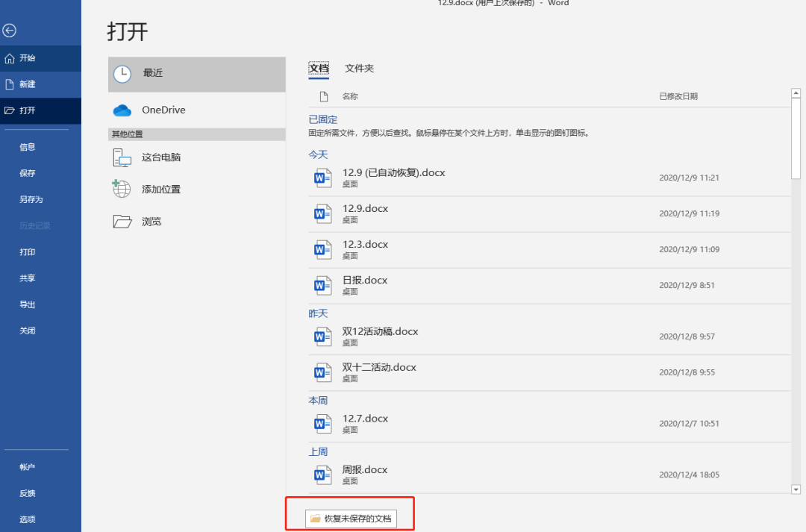
Task: Open the 12.3.docx file
Action: 549,250
